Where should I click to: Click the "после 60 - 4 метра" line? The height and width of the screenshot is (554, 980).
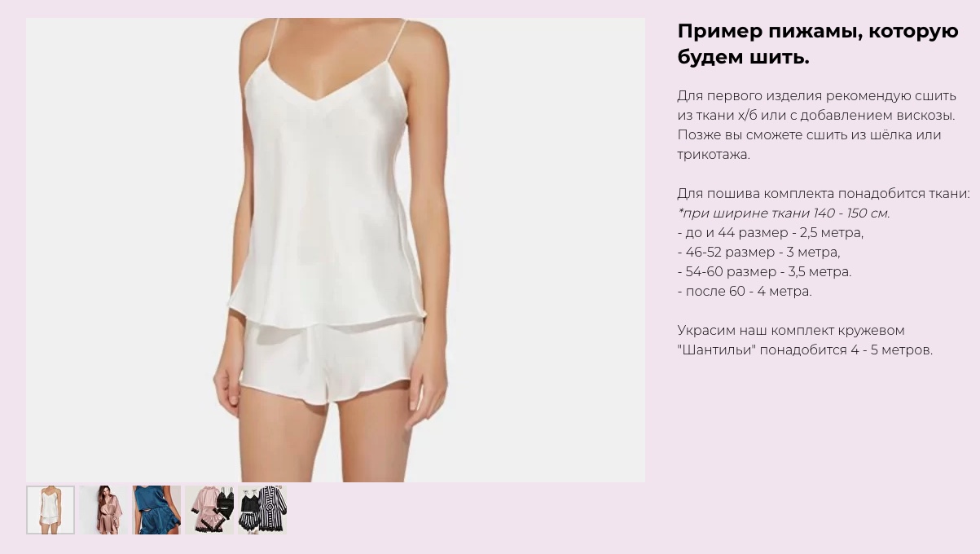coord(745,292)
